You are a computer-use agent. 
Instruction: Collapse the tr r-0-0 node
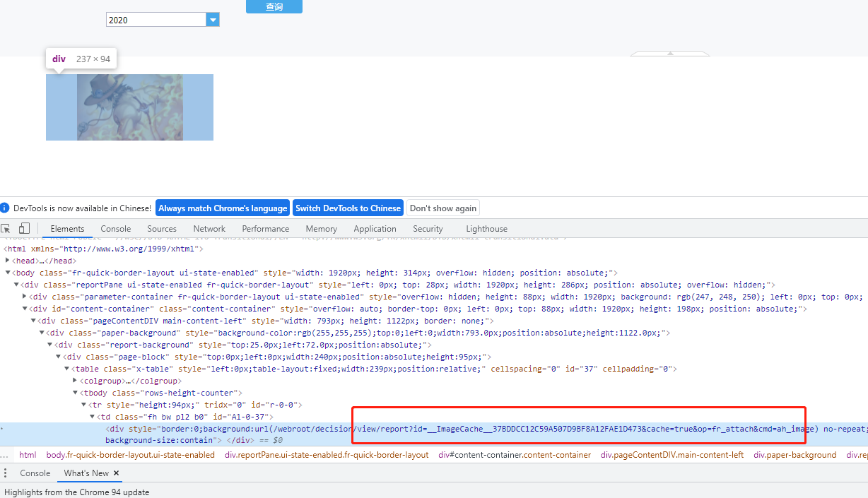pos(83,405)
